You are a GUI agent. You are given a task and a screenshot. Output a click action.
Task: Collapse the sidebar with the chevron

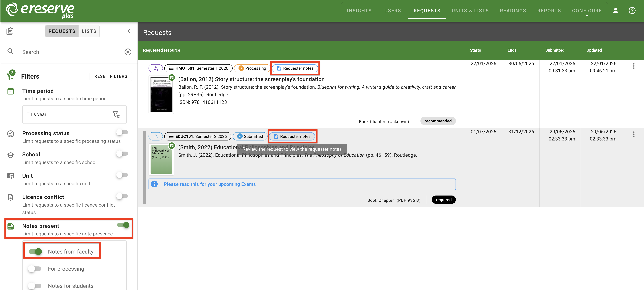point(129,31)
